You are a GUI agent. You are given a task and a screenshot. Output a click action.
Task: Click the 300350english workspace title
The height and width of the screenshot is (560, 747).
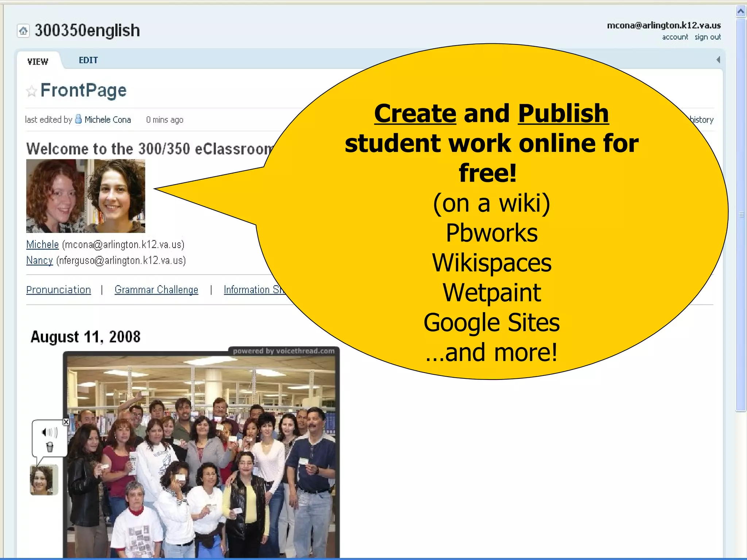click(x=87, y=30)
